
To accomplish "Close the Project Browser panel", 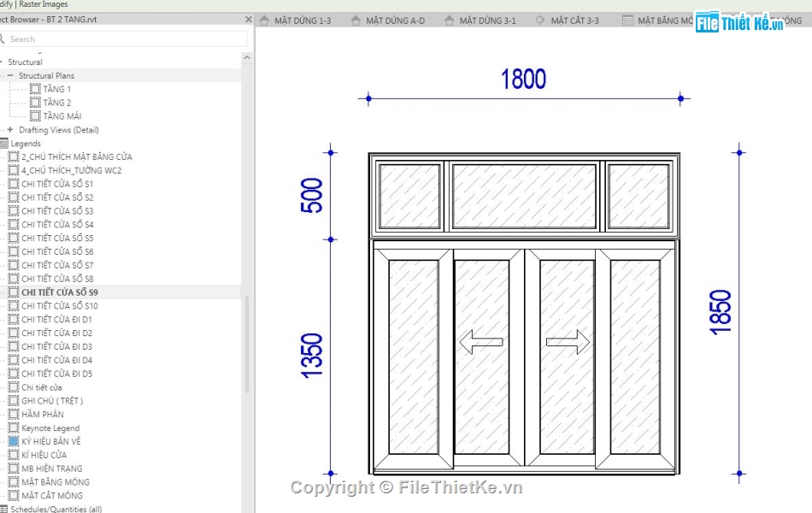I will pyautogui.click(x=249, y=19).
